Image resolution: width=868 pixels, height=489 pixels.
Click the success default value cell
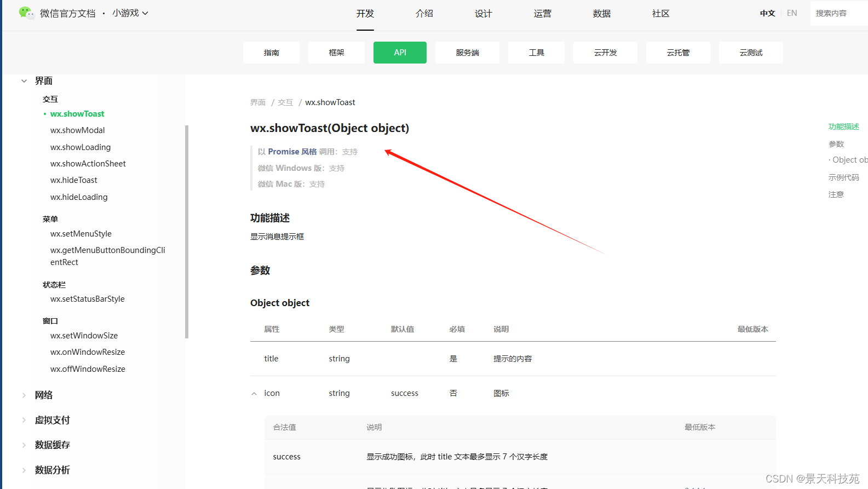(405, 393)
